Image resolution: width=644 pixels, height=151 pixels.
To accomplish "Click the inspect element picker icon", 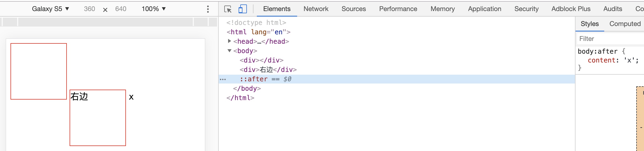I will click(x=228, y=9).
